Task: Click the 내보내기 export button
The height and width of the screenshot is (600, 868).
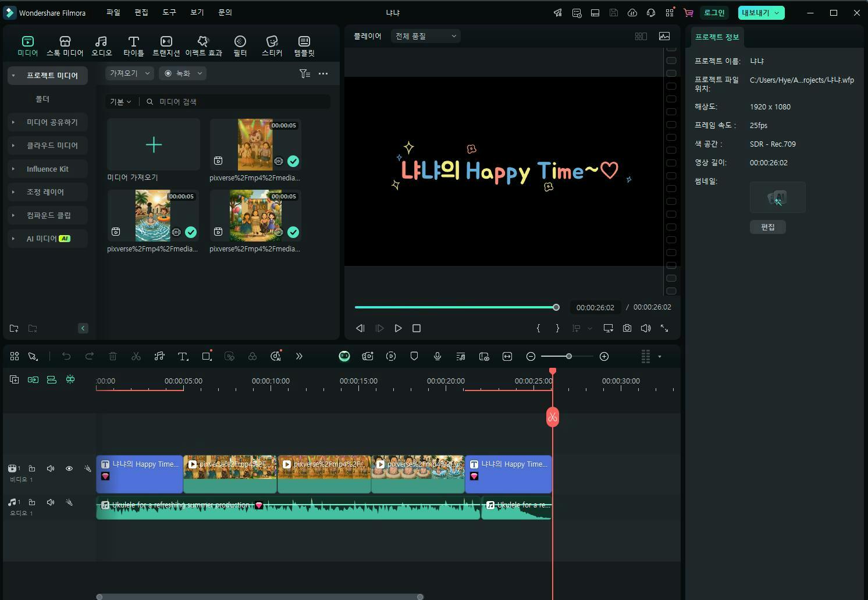Action: 756,12
